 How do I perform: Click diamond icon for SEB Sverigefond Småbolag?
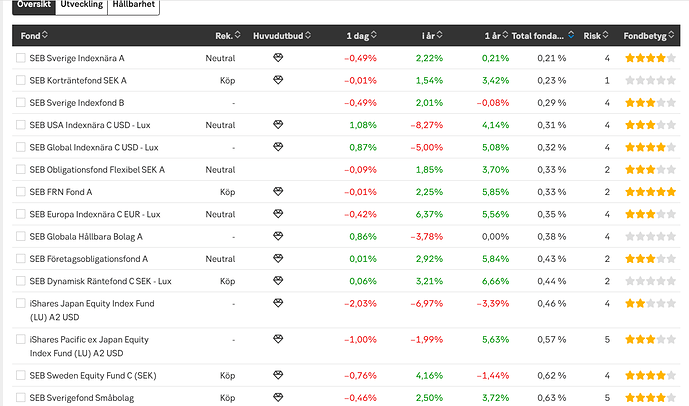point(278,398)
